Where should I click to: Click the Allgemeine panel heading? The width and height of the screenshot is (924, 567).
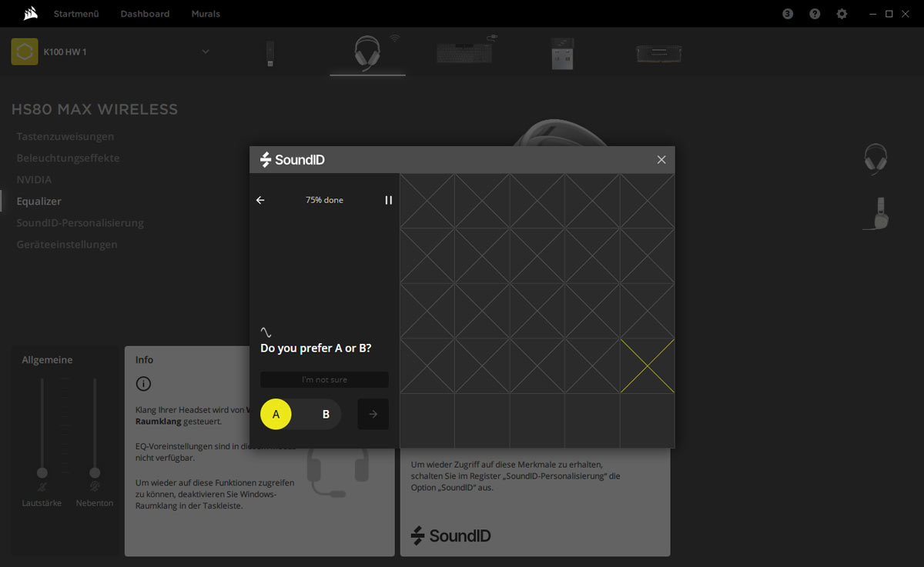pos(47,360)
